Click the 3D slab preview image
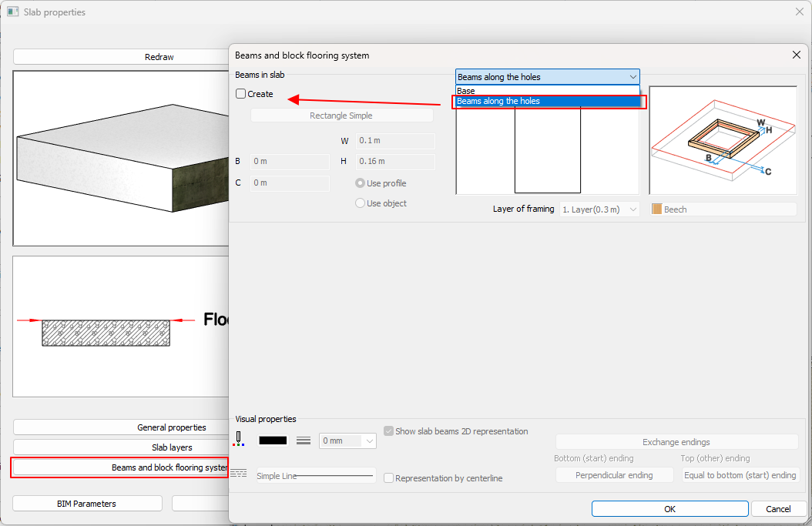812x526 pixels. pyautogui.click(x=121, y=158)
